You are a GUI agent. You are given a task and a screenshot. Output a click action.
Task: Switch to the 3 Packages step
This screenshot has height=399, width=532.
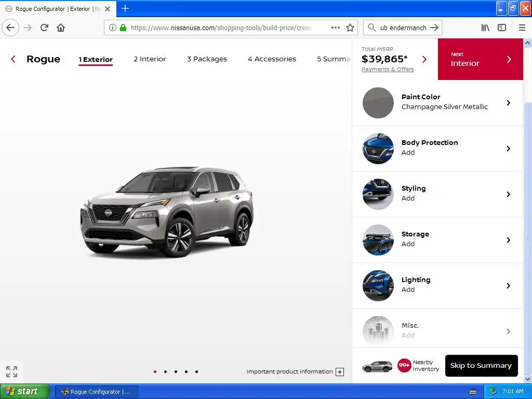pyautogui.click(x=207, y=59)
